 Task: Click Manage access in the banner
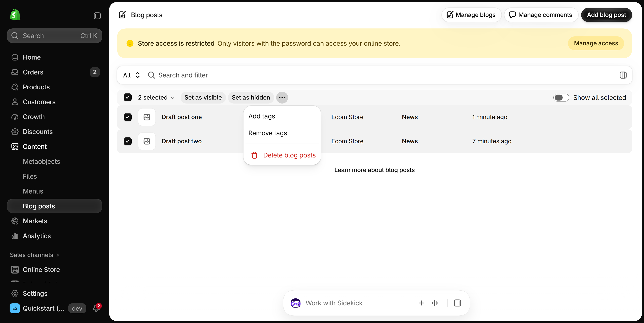tap(596, 43)
